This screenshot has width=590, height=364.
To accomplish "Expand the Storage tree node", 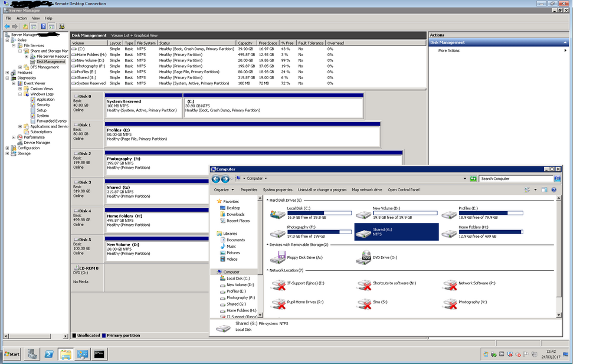I will [7, 153].
